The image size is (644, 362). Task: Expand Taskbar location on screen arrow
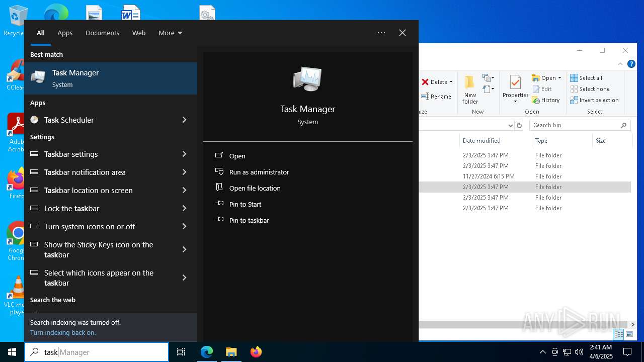(x=184, y=190)
